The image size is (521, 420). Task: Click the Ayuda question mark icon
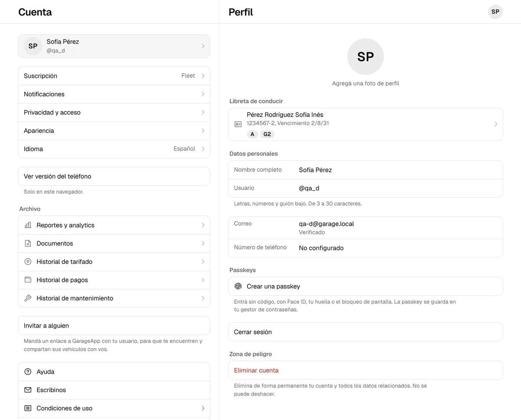point(28,372)
